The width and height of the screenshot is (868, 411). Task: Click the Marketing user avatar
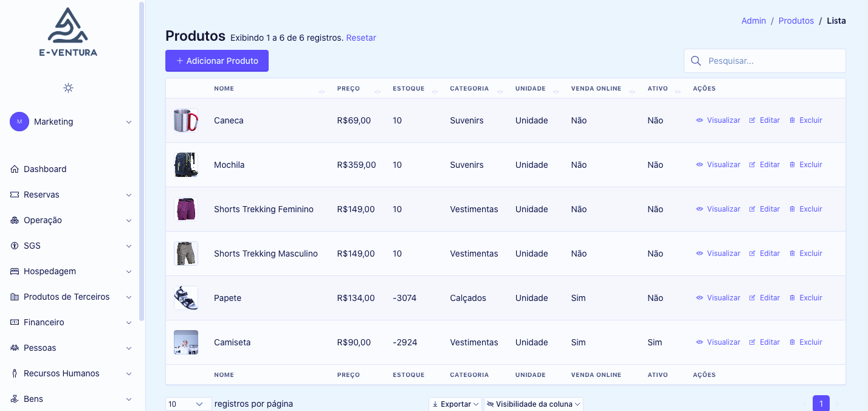[x=19, y=122]
